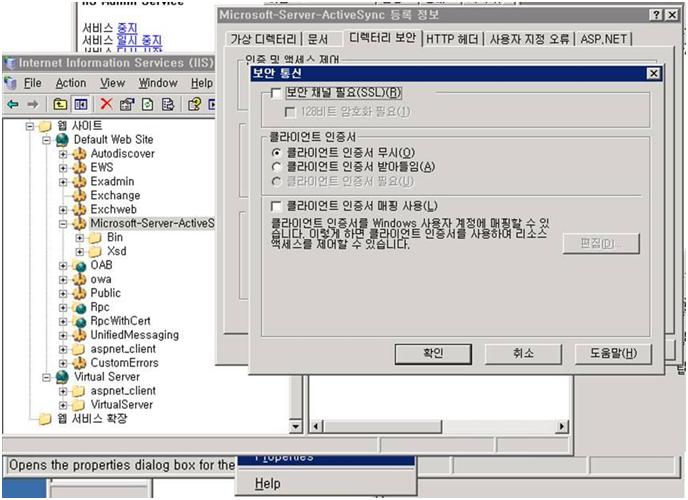Image resolution: width=688 pixels, height=500 pixels.
Task: Select the Default Web Site globe icon
Action: pos(62,139)
